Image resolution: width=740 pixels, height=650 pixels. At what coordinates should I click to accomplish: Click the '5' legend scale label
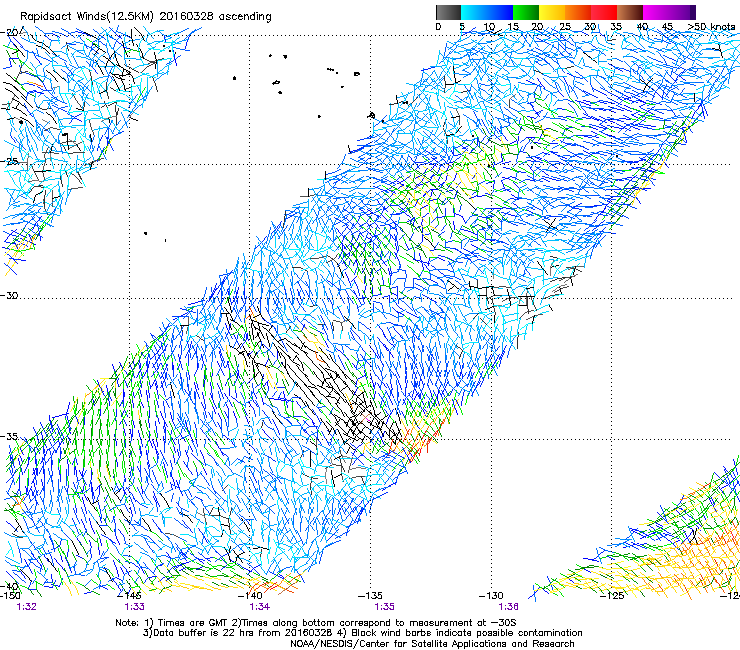click(462, 27)
